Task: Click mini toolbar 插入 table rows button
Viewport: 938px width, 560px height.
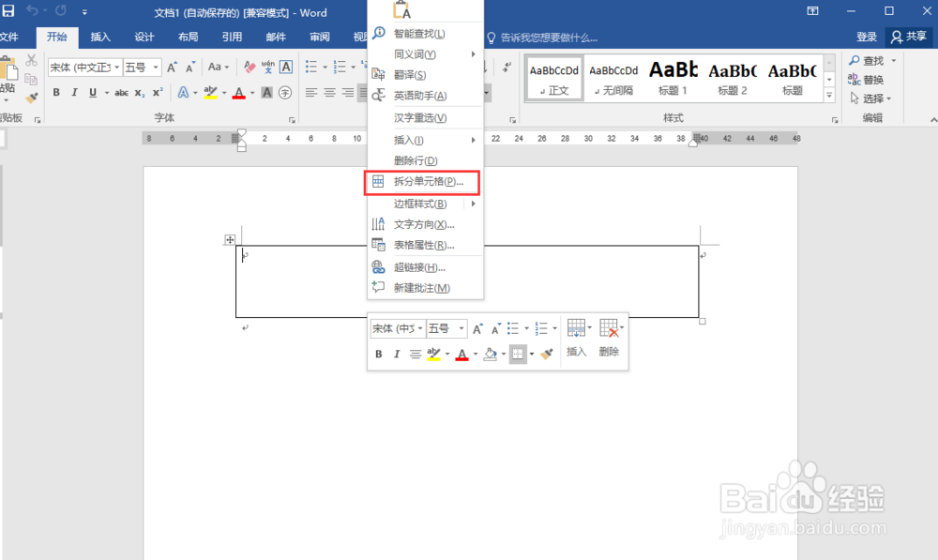Action: (577, 339)
